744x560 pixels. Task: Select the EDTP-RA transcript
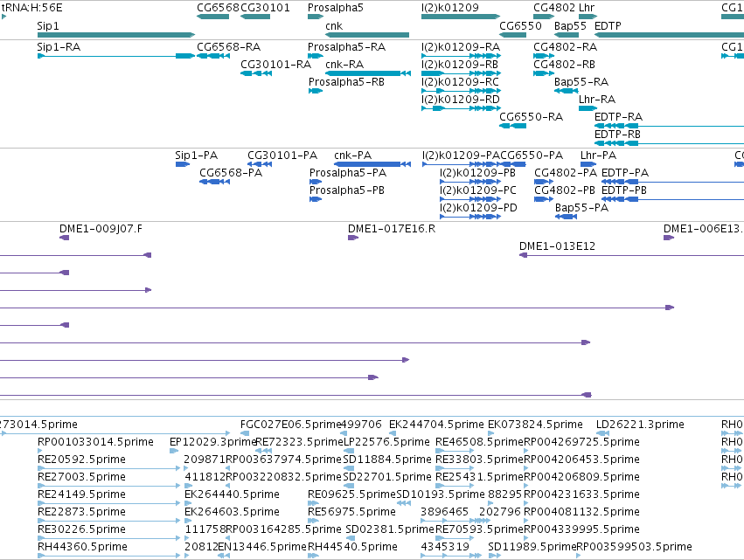coord(669,126)
